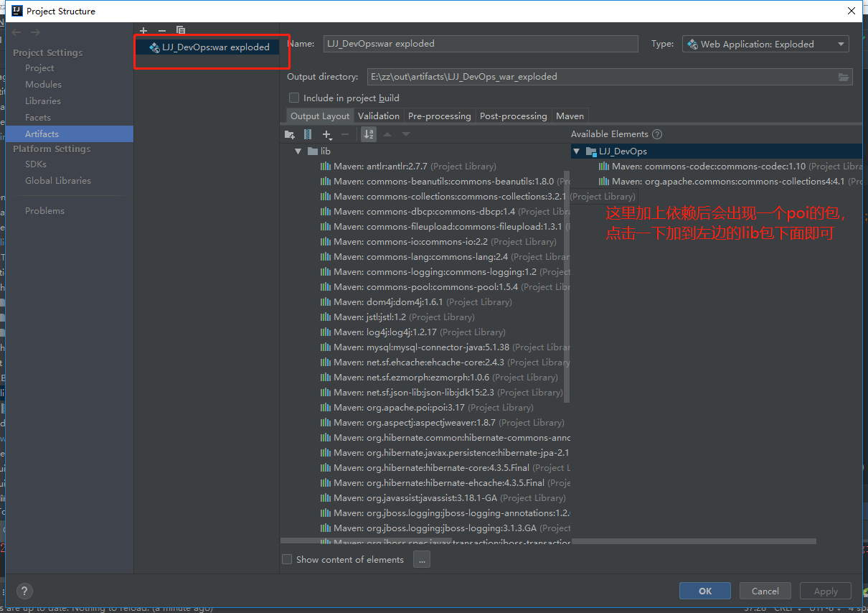The height and width of the screenshot is (613, 868).
Task: Add a new artifact using the plus icon
Action: coord(143,31)
